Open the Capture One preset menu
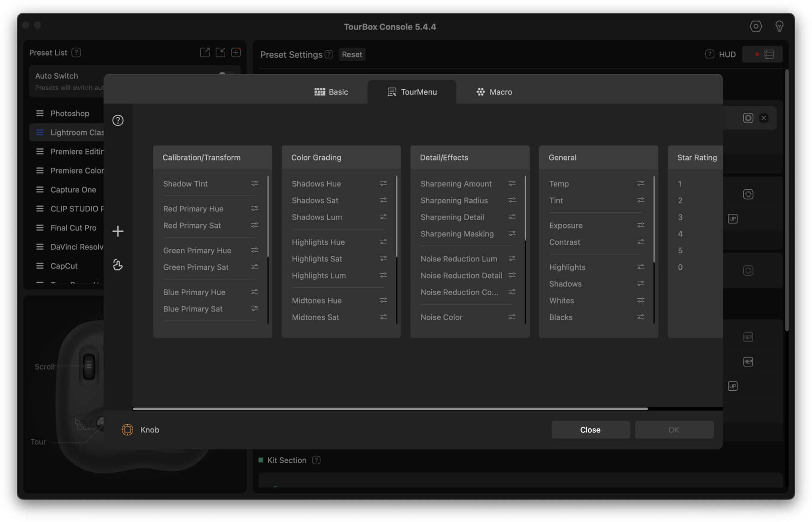Screen dimensions: 812x522 click(x=40, y=190)
